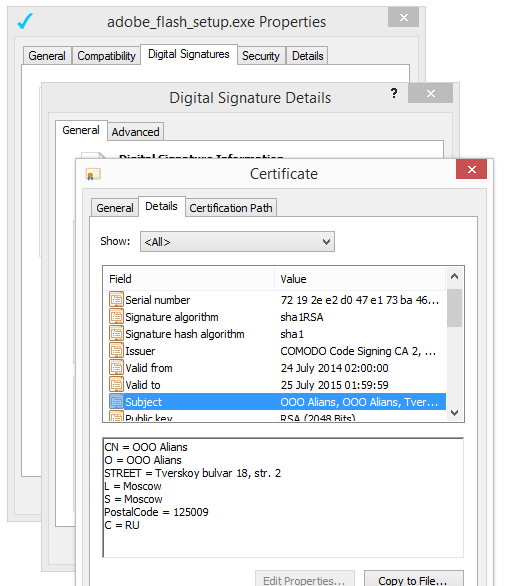Click the Subject field icon
This screenshot has height=586, width=505.
tap(116, 401)
